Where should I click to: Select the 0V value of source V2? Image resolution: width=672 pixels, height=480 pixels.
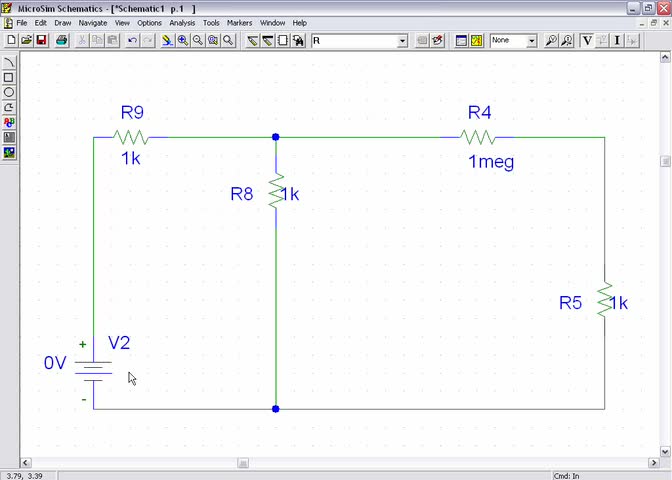coord(55,363)
